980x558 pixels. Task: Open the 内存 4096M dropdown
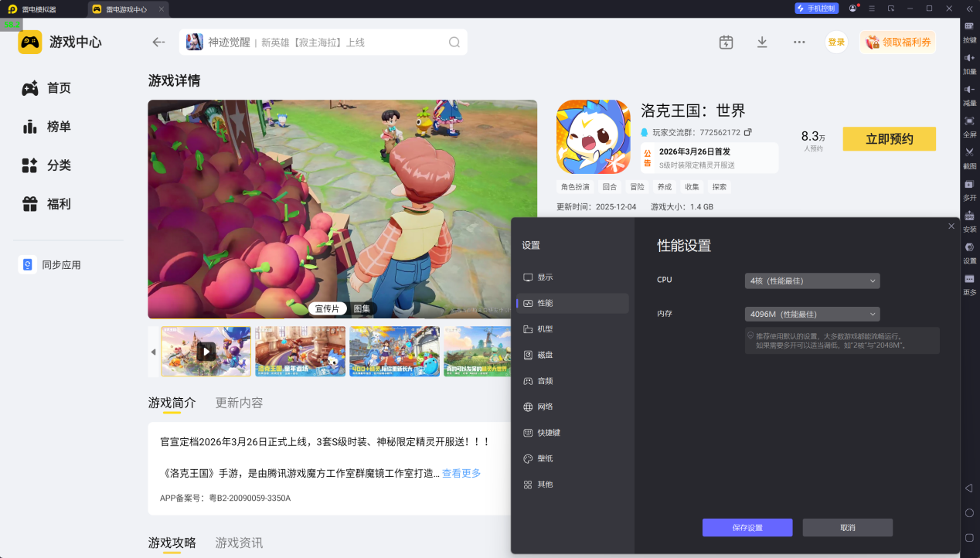[x=812, y=314]
